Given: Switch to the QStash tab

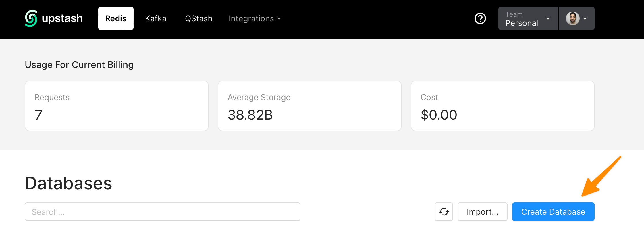Looking at the screenshot, I should pyautogui.click(x=199, y=18).
